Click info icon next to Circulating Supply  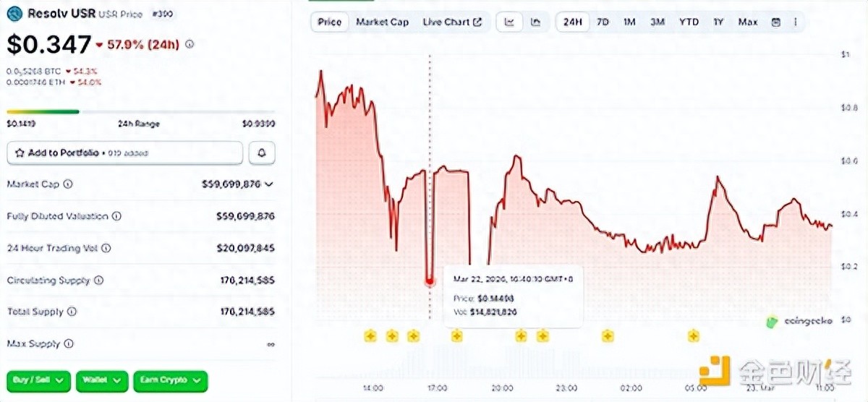[x=98, y=280]
